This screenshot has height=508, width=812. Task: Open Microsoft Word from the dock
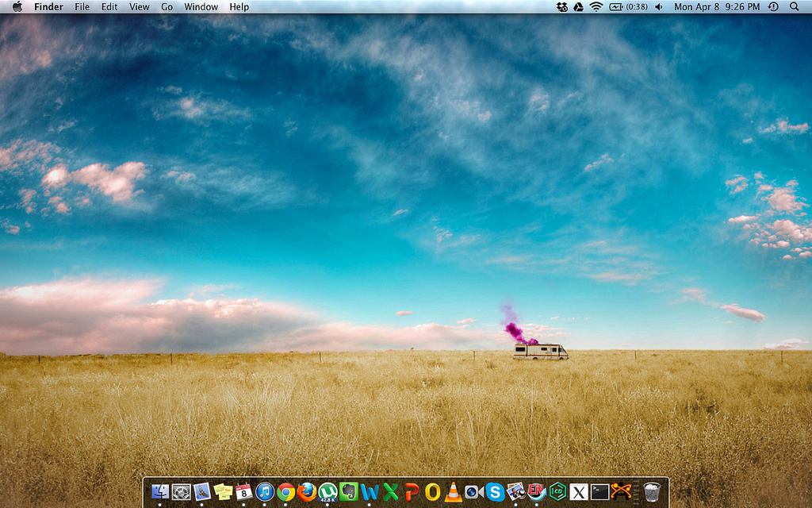point(370,491)
